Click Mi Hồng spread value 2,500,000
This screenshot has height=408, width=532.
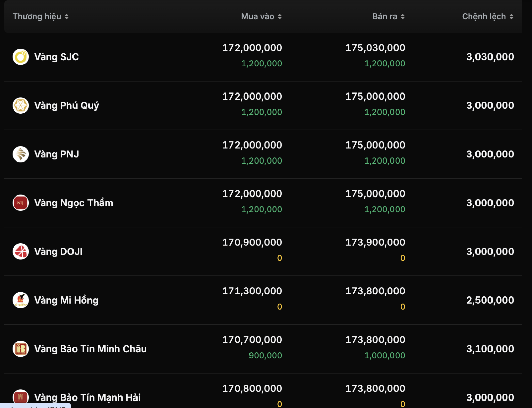(x=490, y=300)
